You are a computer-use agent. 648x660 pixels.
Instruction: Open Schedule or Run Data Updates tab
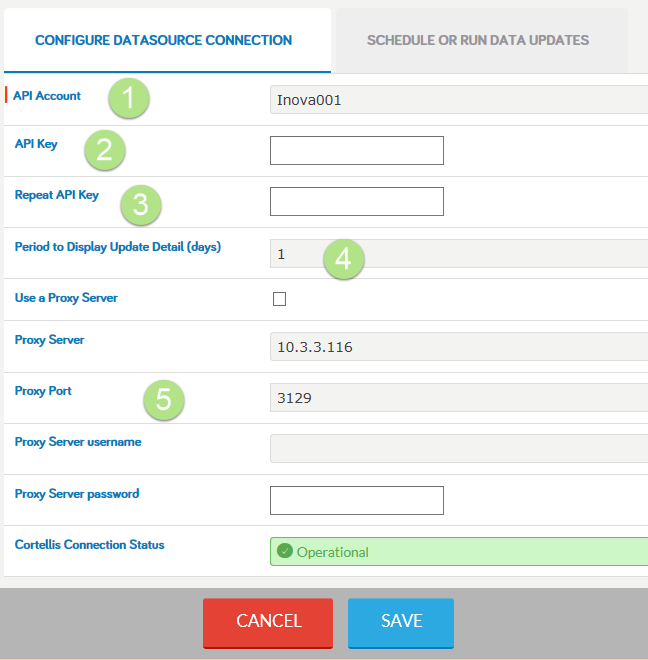point(482,40)
